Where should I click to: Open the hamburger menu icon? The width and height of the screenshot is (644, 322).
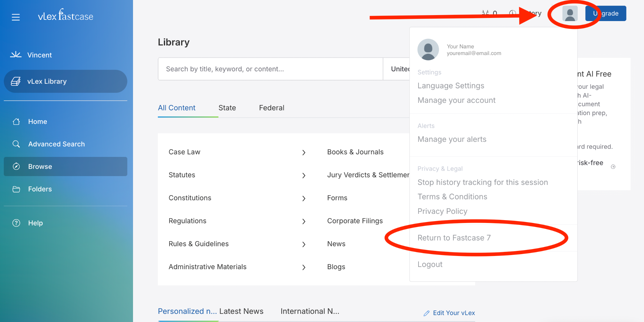[x=16, y=17]
